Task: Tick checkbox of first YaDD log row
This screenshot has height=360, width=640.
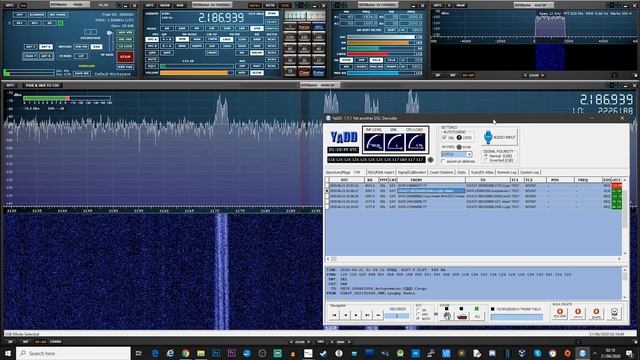Action: click(327, 186)
